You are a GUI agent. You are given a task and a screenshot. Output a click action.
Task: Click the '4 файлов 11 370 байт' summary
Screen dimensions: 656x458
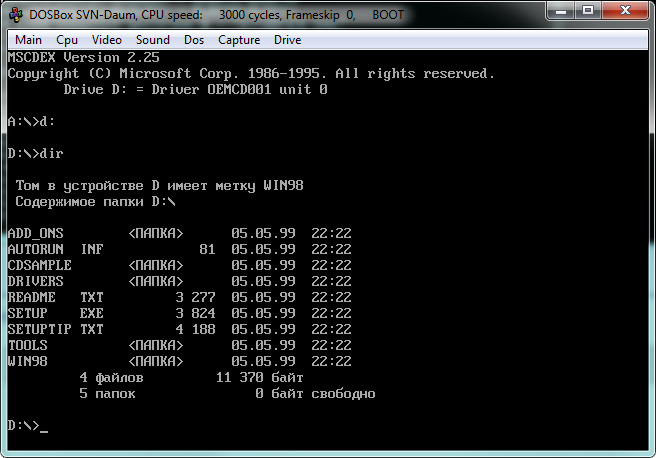click(191, 377)
